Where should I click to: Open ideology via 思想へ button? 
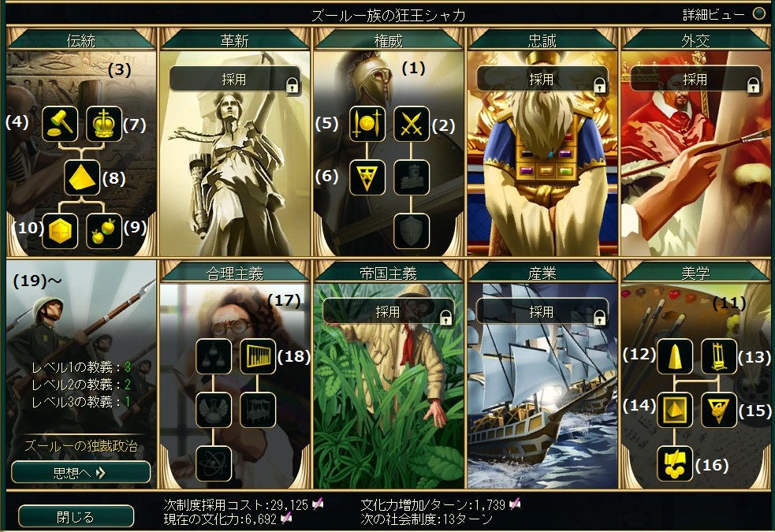pos(81,473)
